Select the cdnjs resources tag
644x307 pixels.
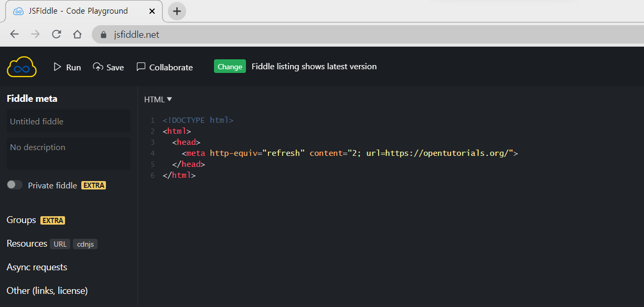click(x=85, y=244)
